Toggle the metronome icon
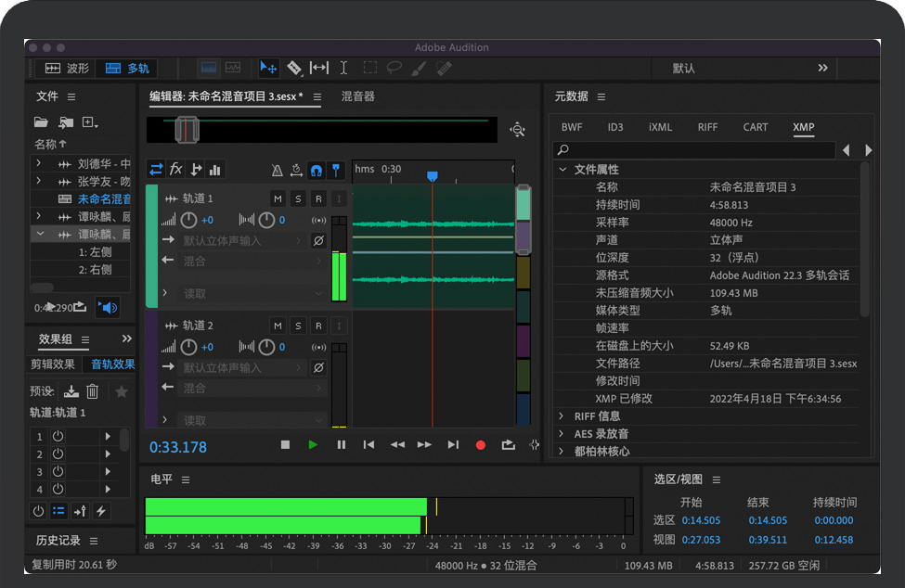This screenshot has width=905, height=588. coord(277,170)
